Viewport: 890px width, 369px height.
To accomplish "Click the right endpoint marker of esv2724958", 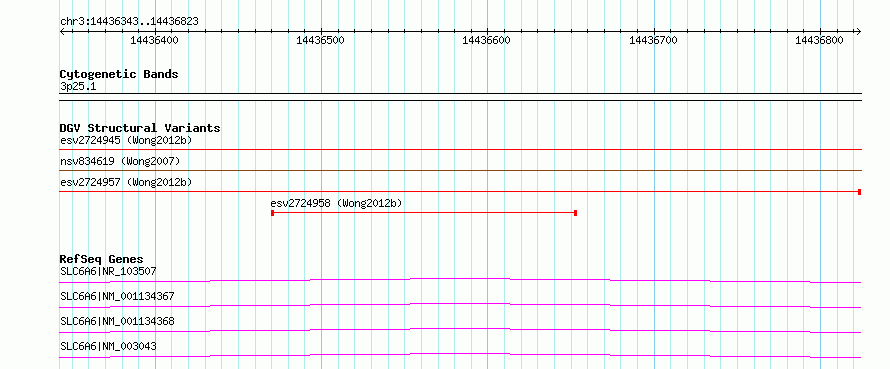I will pyautogui.click(x=576, y=213).
